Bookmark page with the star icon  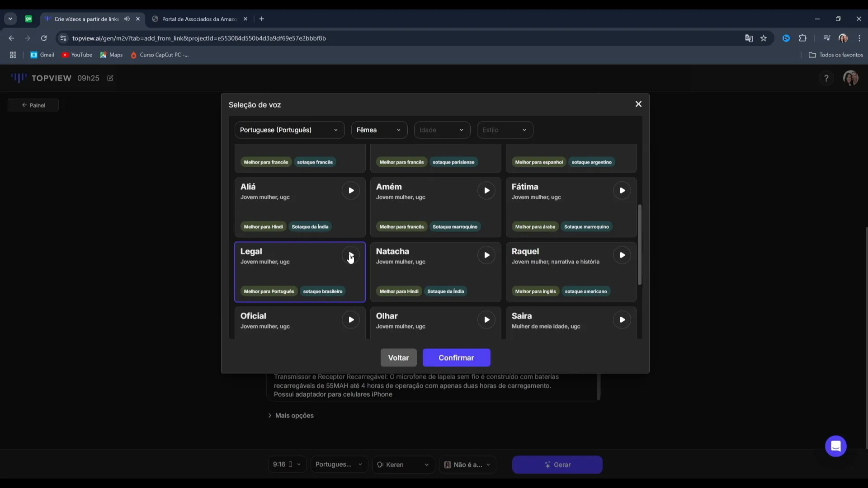coord(764,38)
